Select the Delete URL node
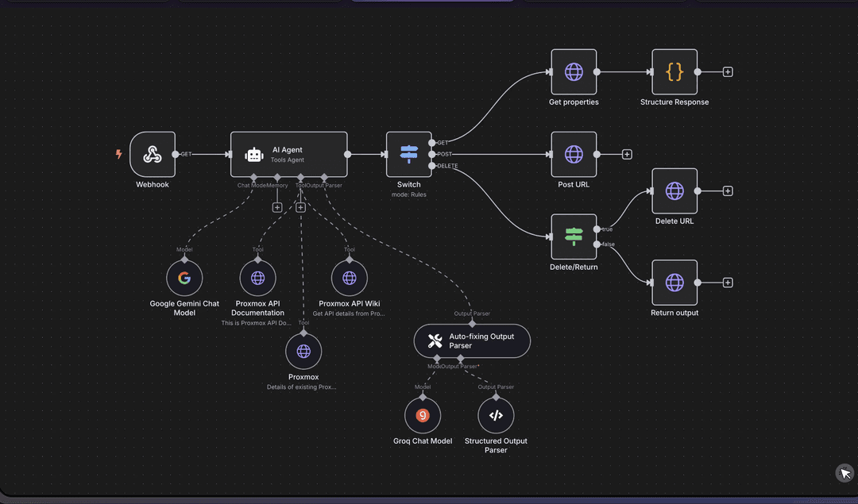 coord(674,191)
